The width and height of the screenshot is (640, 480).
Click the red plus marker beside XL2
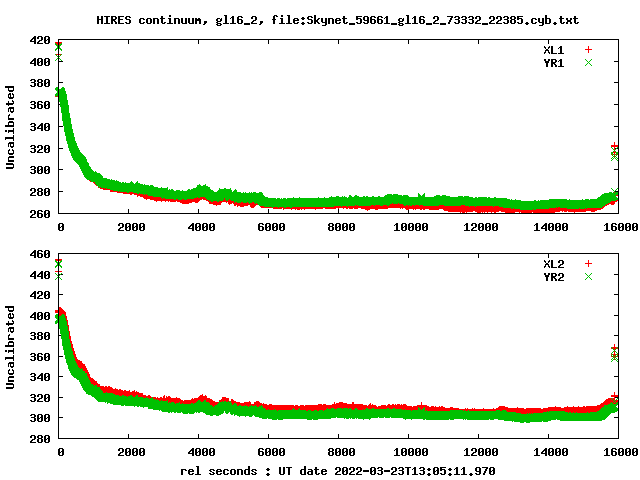click(588, 264)
